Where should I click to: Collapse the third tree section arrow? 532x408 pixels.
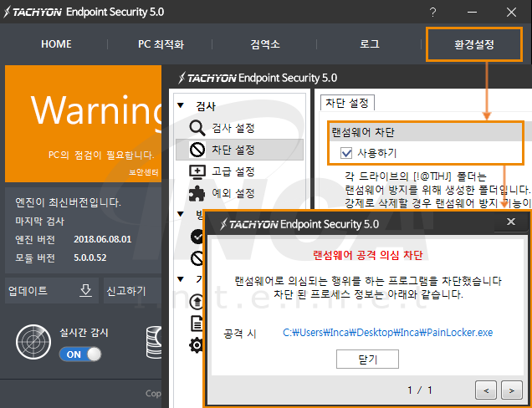pyautogui.click(x=181, y=279)
